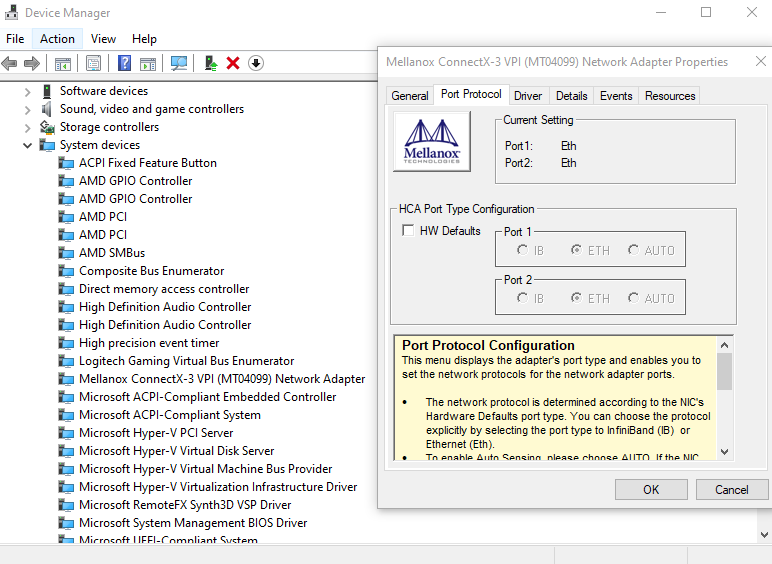
Task: Click icon beside ACPI Fixed Feature Button
Action: coord(66,163)
